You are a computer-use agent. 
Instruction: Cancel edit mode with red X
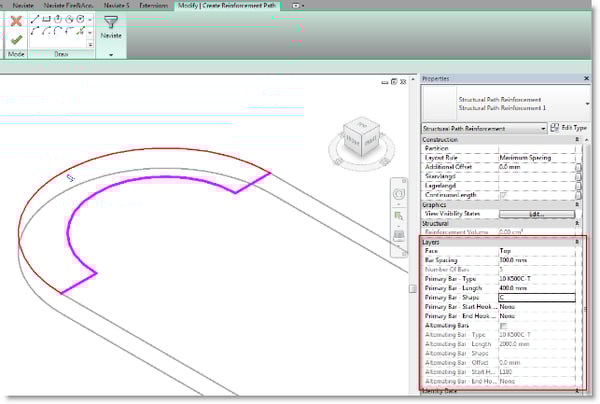pos(16,21)
